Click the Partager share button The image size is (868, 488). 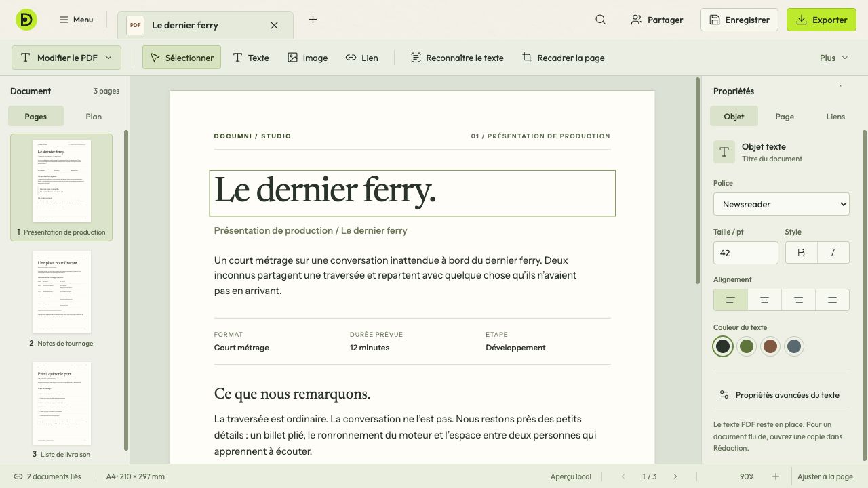tap(657, 20)
